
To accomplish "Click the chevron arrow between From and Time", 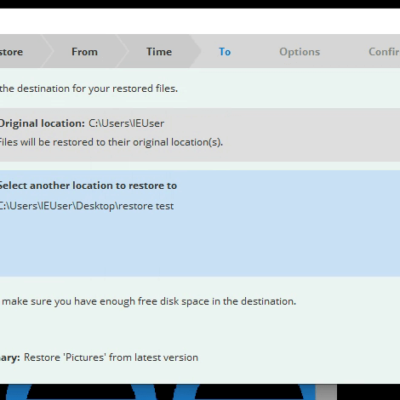I will [x=122, y=51].
